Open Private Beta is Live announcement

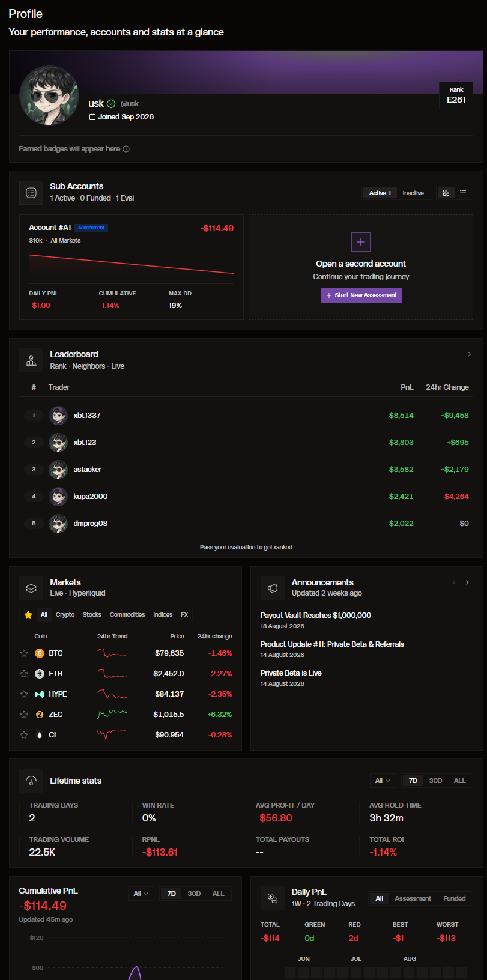(x=291, y=673)
